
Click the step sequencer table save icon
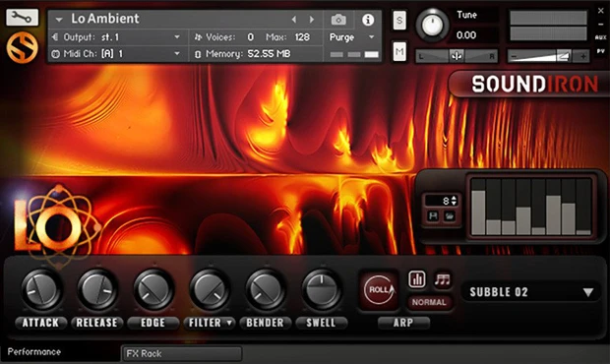(433, 215)
